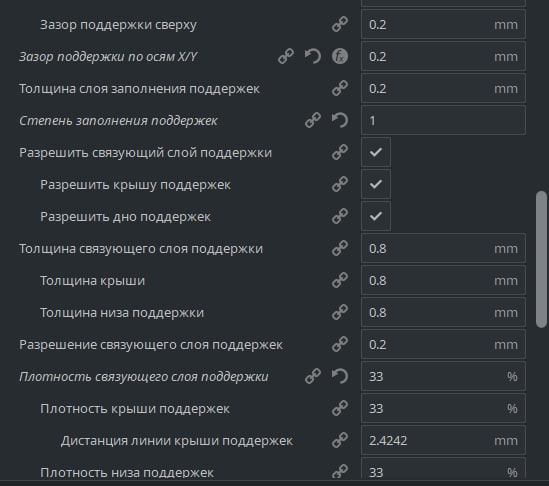
Task: Click link icon for Плотность низа поддержек
Action: tap(340, 471)
